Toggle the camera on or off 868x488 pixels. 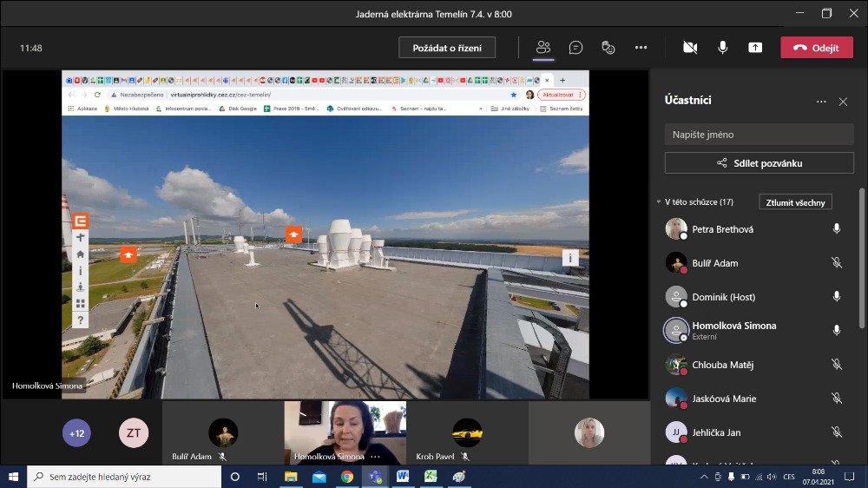[690, 48]
